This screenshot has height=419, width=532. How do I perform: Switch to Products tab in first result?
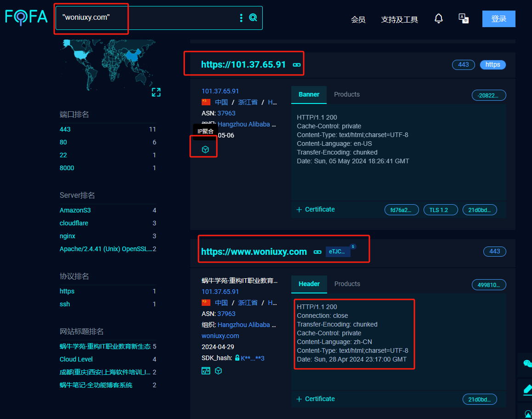tap(347, 94)
